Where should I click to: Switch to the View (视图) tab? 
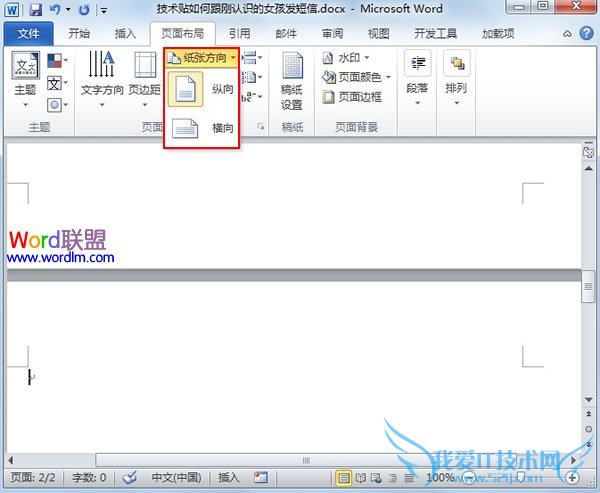click(x=378, y=34)
